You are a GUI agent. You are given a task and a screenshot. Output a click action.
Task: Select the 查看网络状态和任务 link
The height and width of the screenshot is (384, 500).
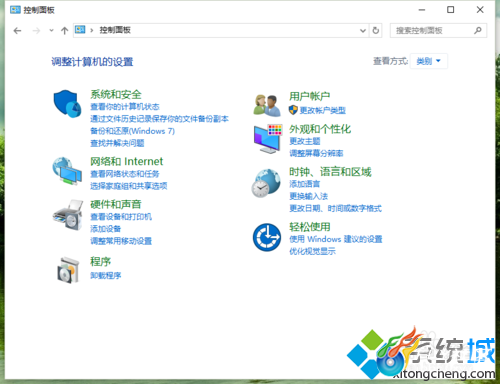click(125, 174)
